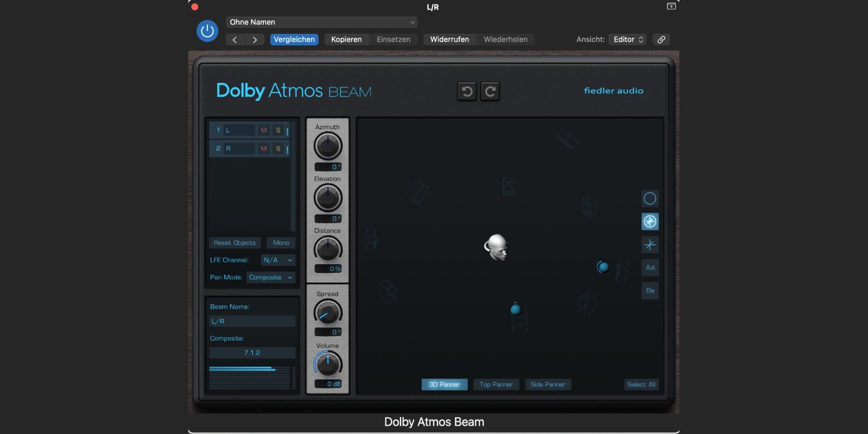Switch to the Side Panner tab
Image resolution: width=868 pixels, height=434 pixels.
[x=547, y=384]
